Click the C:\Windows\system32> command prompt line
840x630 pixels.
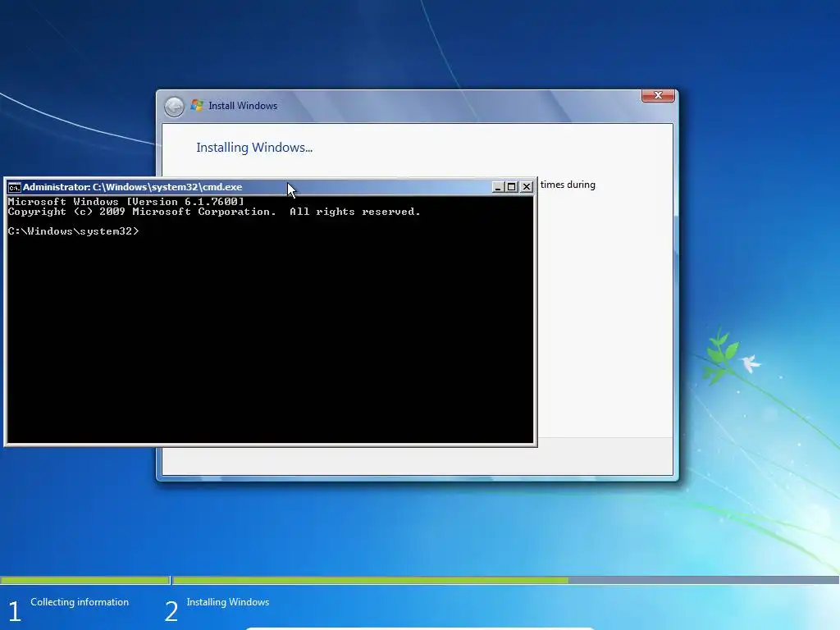coord(73,231)
